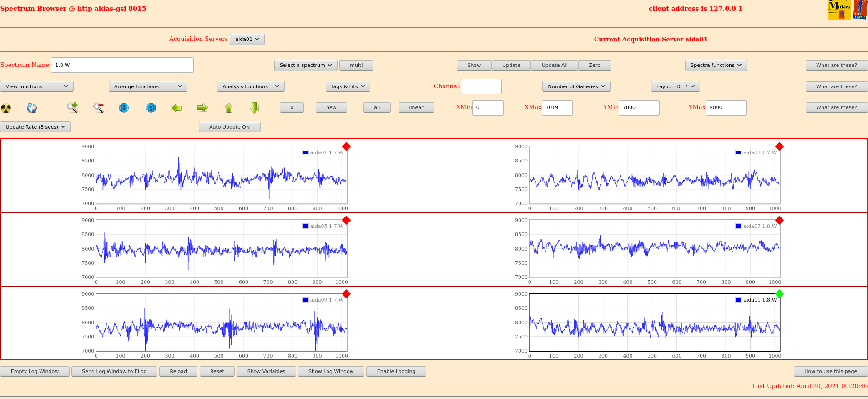Zoom in with the plus magnifier icon
Screen dimensions: 868x399
72,108
